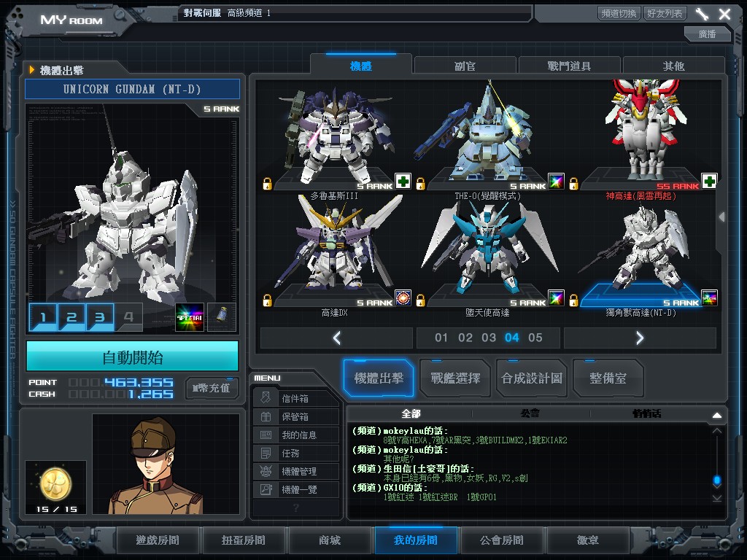Jump to unit page 03
747x560 pixels.
[x=488, y=338]
